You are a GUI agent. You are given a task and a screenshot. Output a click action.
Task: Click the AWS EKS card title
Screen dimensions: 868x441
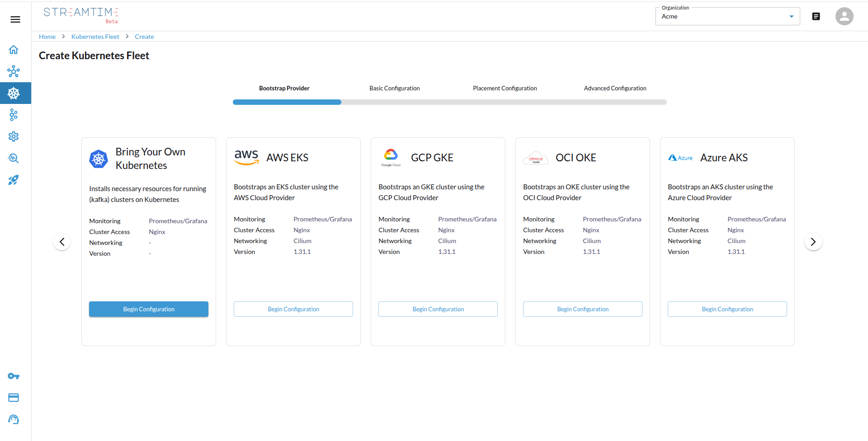pyautogui.click(x=288, y=158)
